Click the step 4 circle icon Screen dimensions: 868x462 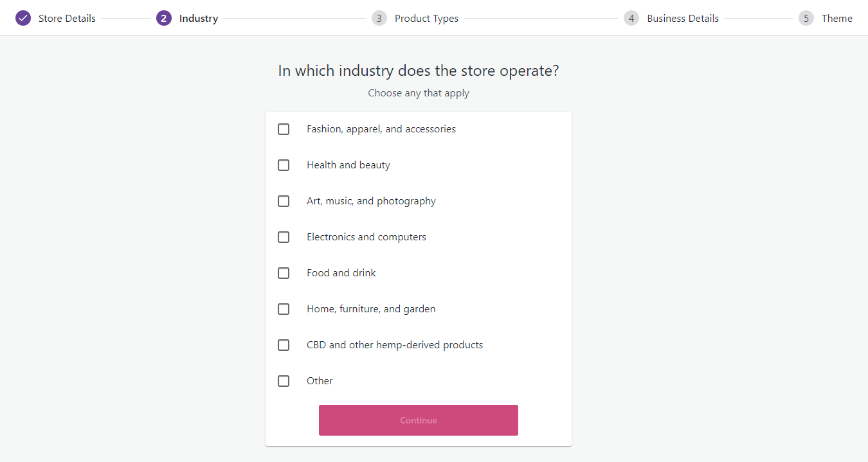tap(631, 18)
